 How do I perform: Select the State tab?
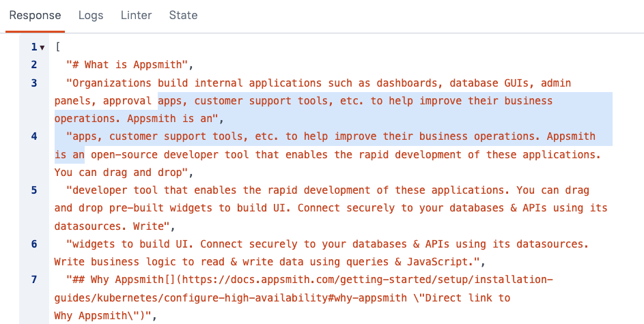pyautogui.click(x=183, y=15)
